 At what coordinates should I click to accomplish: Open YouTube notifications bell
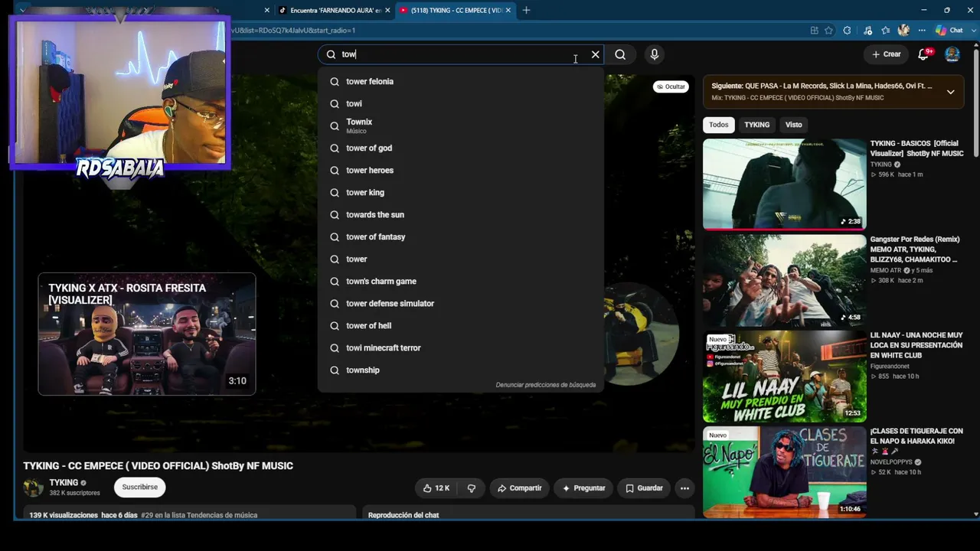pos(923,54)
